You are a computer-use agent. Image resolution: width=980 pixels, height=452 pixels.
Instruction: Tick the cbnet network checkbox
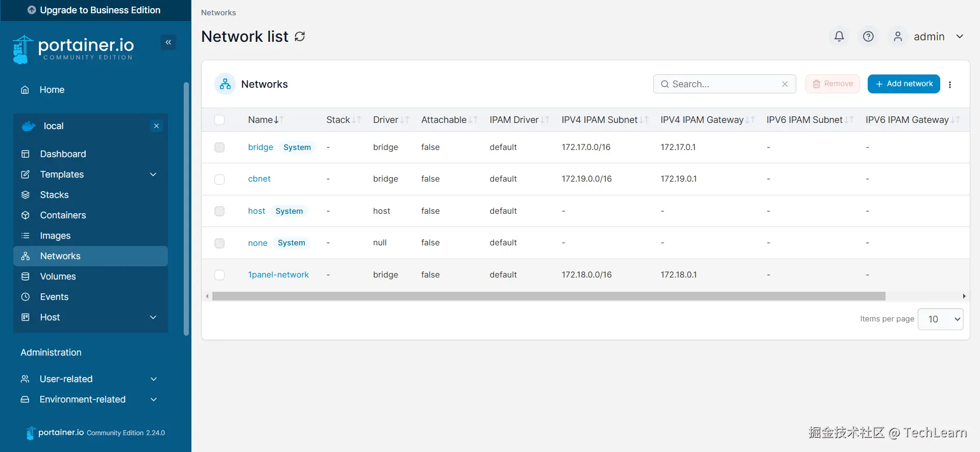coord(219,180)
